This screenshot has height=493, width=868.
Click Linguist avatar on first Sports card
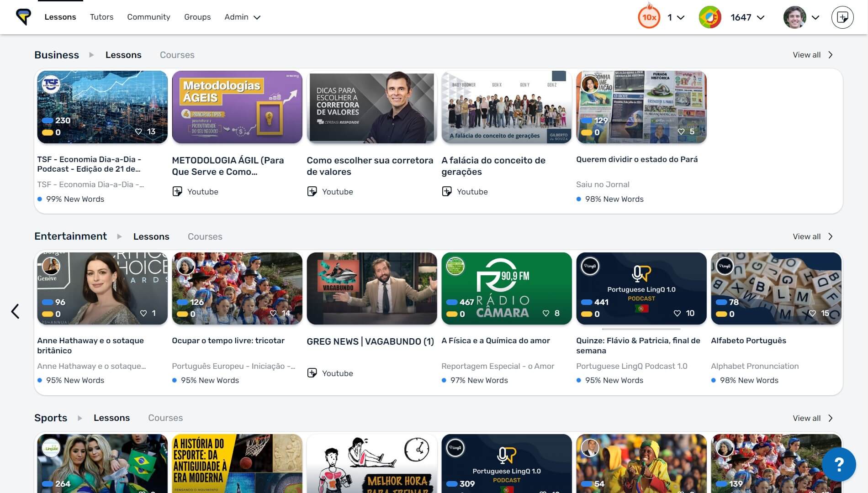(51, 448)
